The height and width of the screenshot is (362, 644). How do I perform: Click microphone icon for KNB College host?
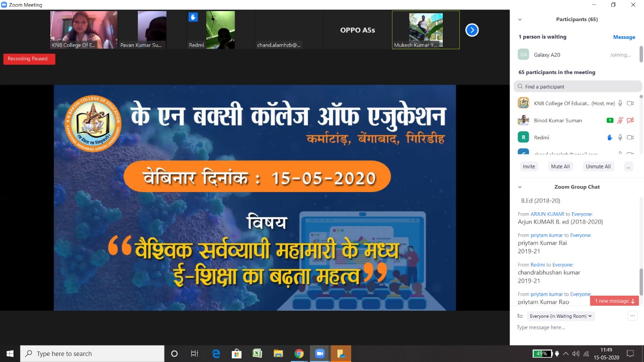point(620,104)
